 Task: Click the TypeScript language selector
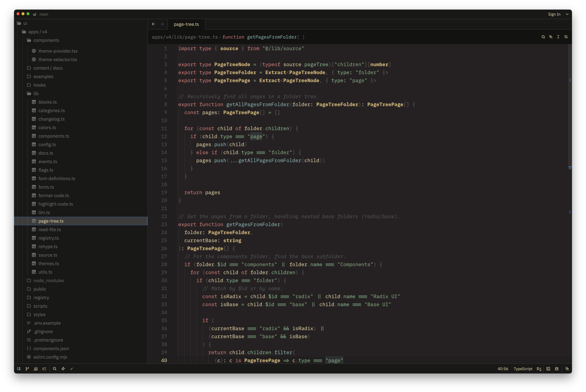523,368
